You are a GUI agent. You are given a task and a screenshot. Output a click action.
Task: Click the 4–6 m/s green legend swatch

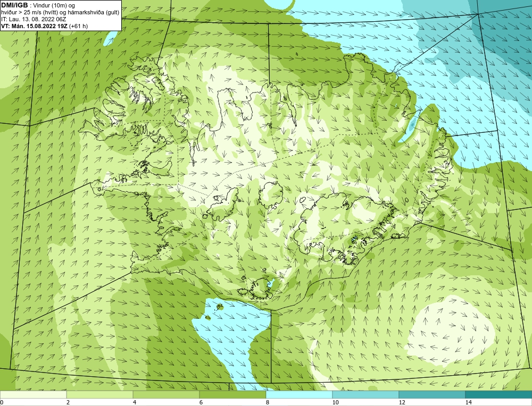[166, 395]
